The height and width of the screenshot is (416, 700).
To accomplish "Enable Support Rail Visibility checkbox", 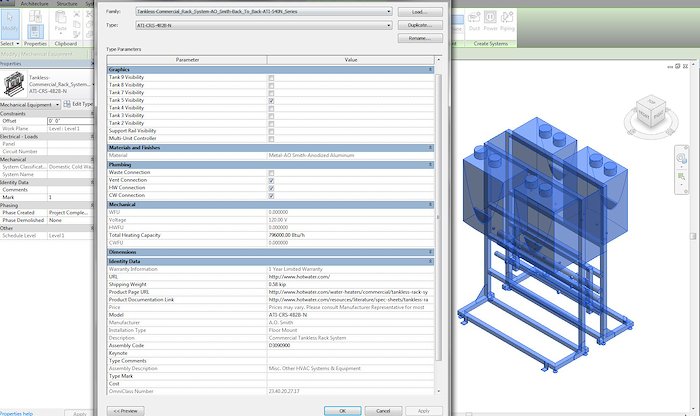I will coord(271,131).
